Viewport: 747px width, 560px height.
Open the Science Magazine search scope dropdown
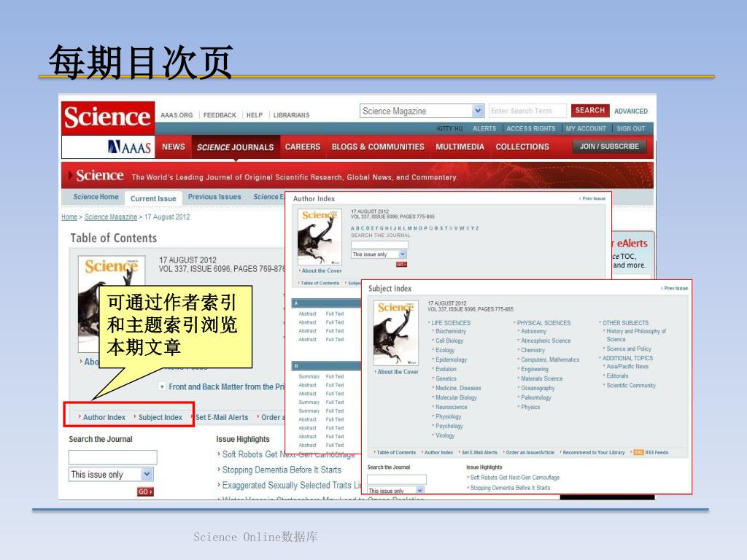(422, 111)
